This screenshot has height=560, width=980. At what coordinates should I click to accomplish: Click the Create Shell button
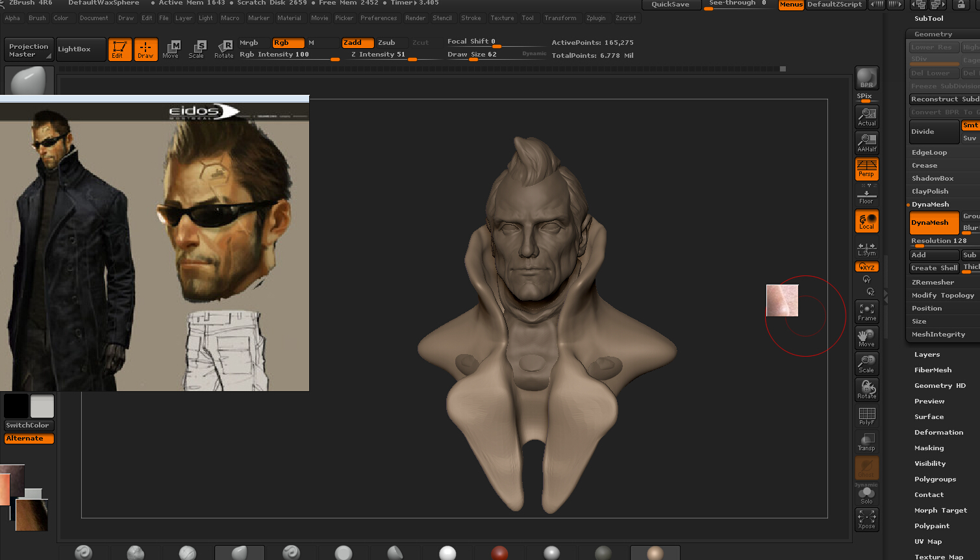pos(934,268)
